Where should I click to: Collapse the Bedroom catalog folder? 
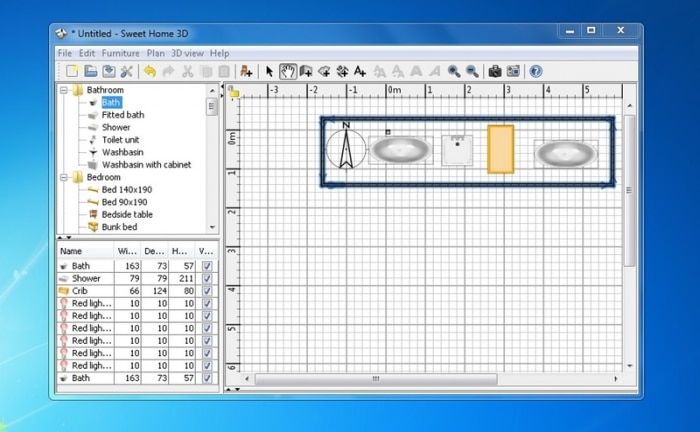click(64, 177)
